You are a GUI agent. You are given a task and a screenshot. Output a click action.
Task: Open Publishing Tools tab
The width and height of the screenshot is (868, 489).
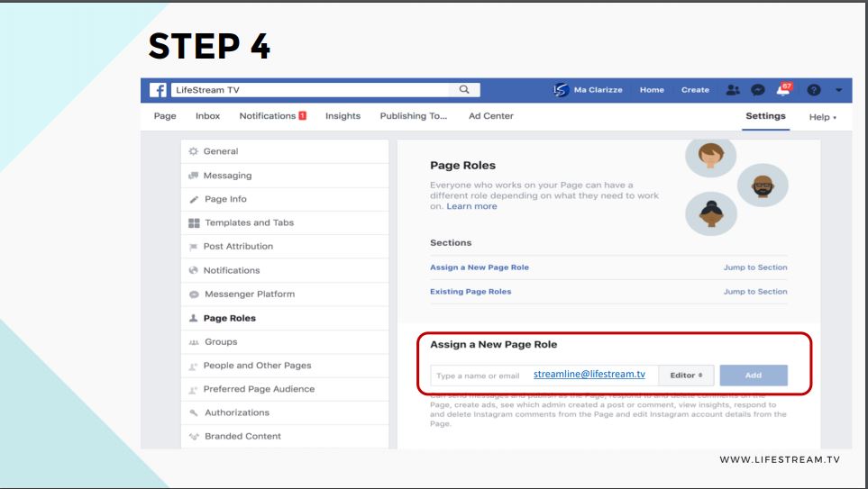tap(414, 116)
